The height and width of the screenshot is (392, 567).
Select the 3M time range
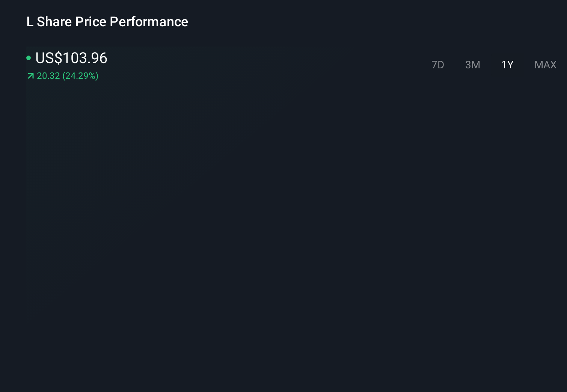click(x=472, y=65)
